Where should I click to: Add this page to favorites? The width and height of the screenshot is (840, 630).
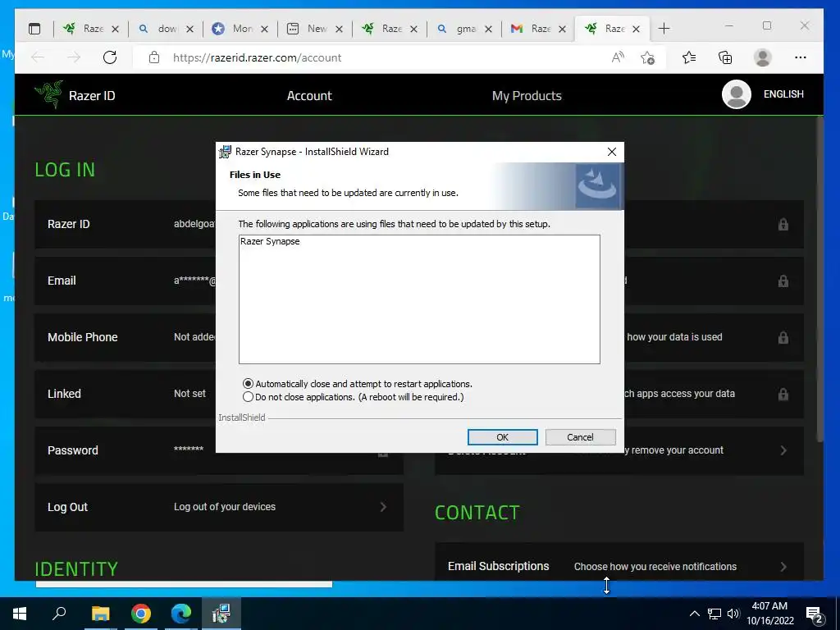(x=648, y=57)
